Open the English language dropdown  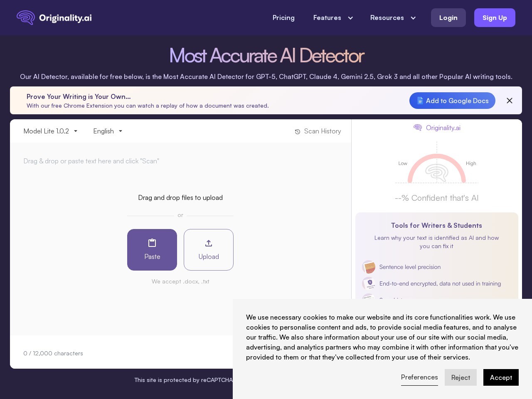click(x=108, y=131)
